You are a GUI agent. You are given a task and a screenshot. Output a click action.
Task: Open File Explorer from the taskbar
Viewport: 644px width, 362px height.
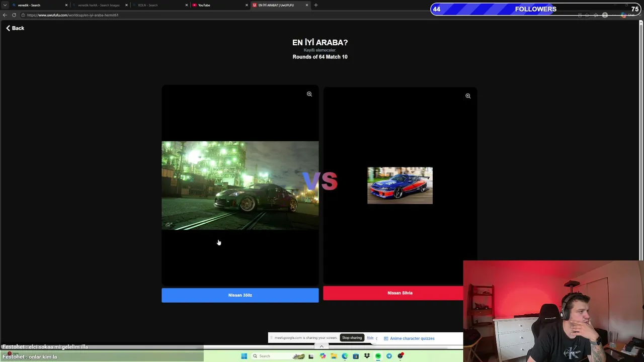[x=334, y=356]
